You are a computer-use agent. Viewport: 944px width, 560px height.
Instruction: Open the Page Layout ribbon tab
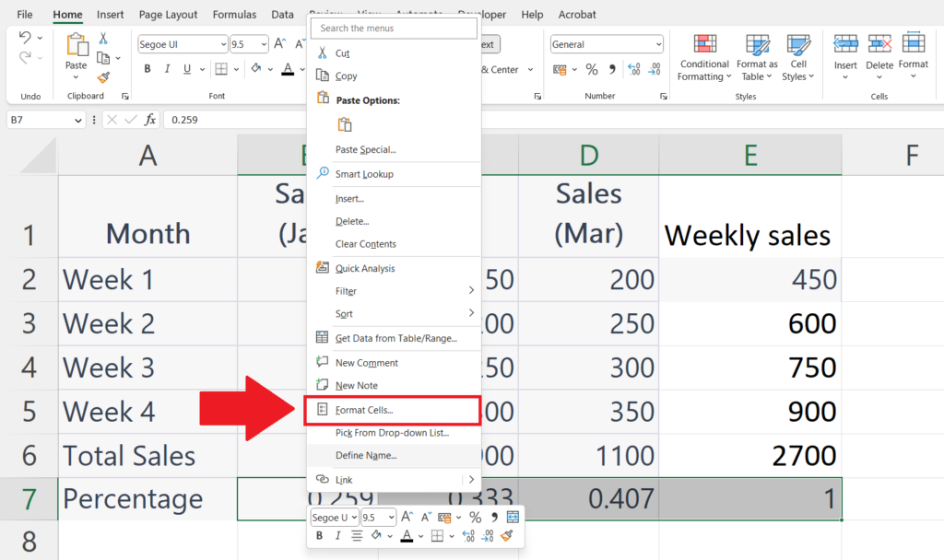tap(168, 15)
